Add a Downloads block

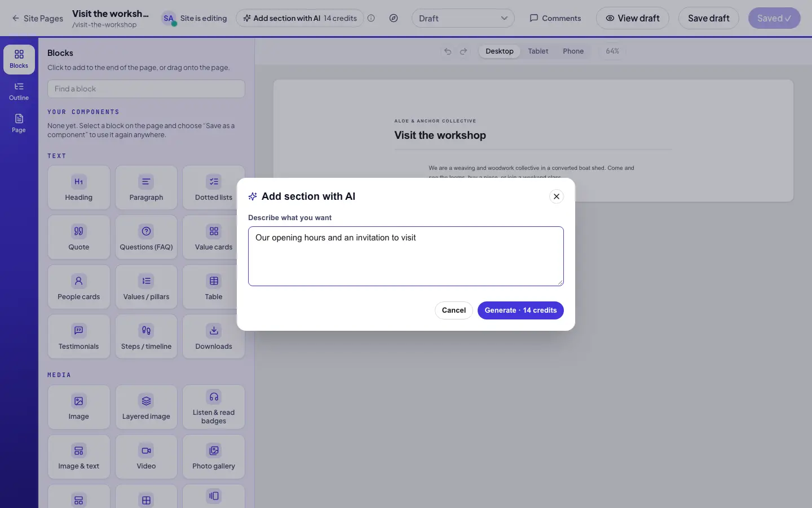pos(214,336)
